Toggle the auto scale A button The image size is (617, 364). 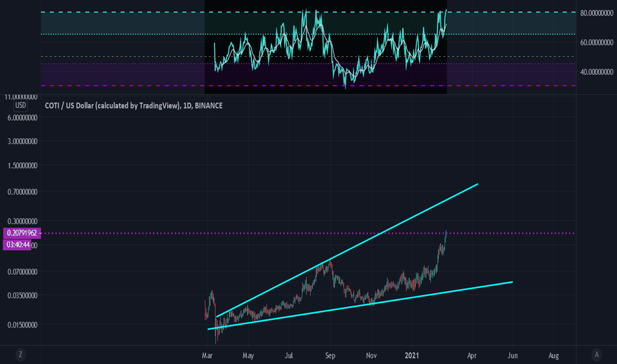coord(596,355)
